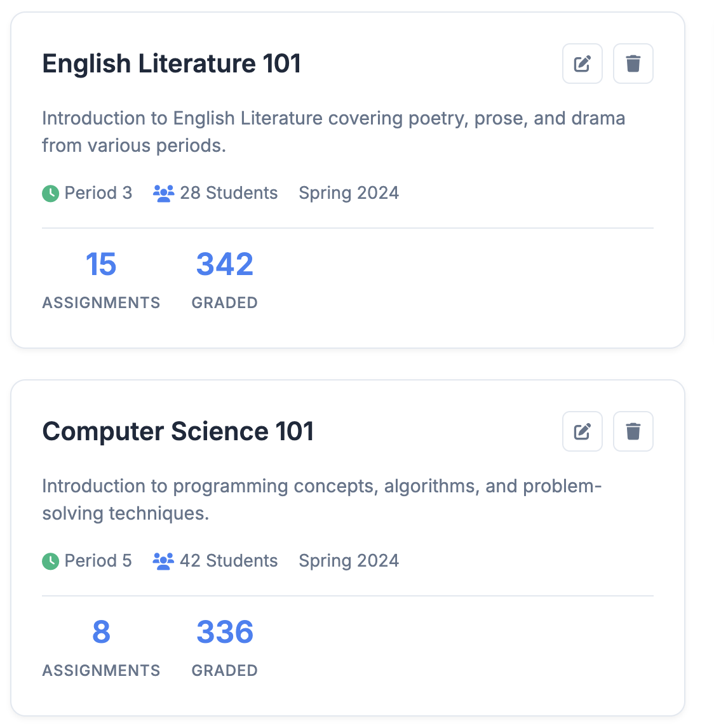Click the green clock icon beside Period 3

pyautogui.click(x=51, y=194)
